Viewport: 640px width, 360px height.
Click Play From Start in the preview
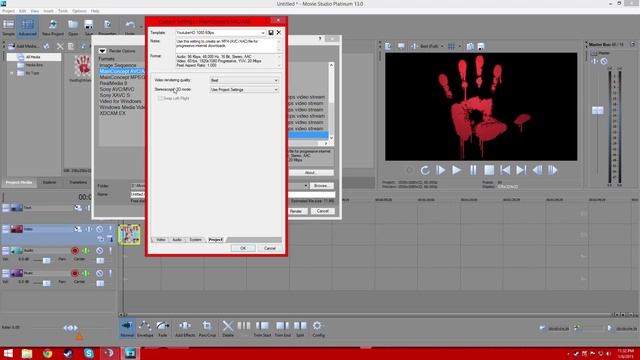440,170
